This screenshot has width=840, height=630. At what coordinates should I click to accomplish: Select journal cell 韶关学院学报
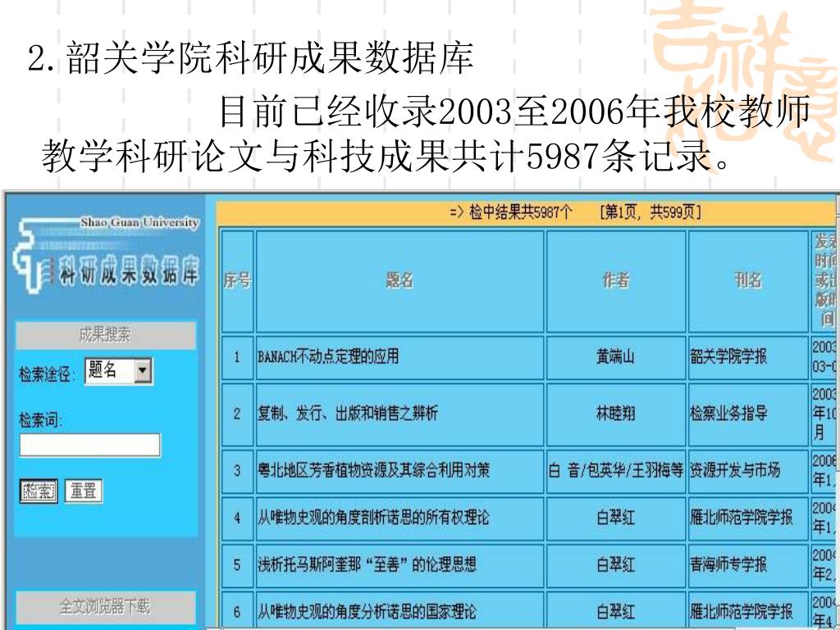[x=748, y=357]
